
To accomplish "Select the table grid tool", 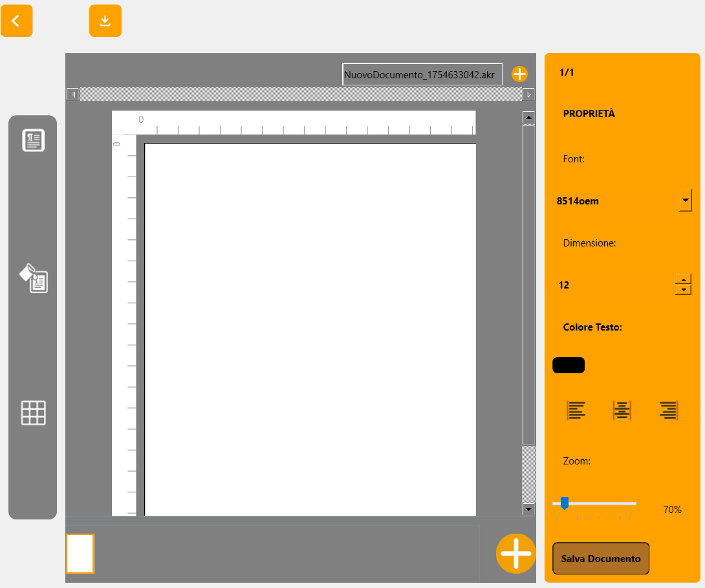I will [32, 413].
